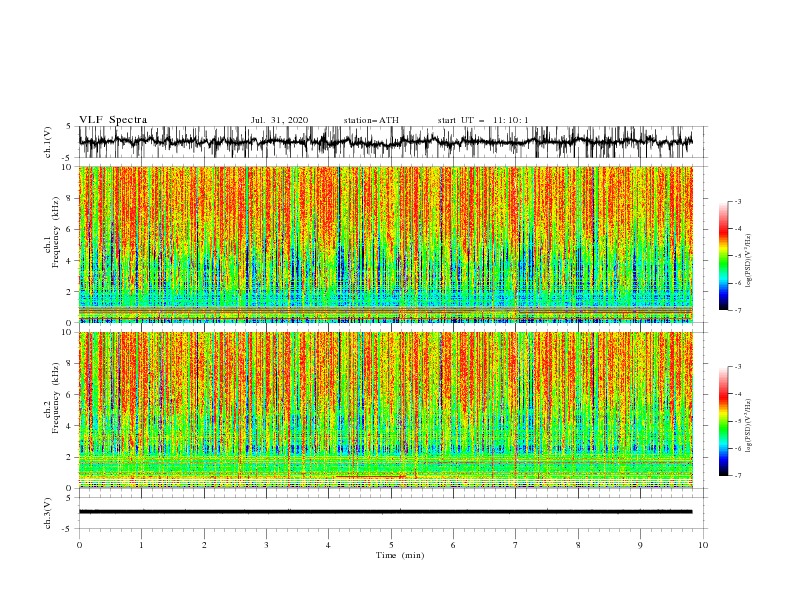Click the 'VLF Spectra' title text
Image resolution: width=792 pixels, height=612 pixels.
pyautogui.click(x=113, y=120)
